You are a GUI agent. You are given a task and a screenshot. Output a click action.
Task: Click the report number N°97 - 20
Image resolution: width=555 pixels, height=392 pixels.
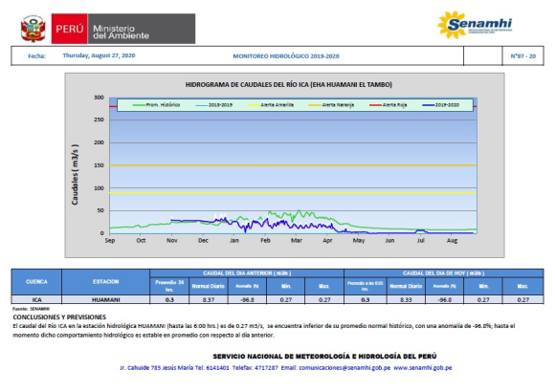523,55
